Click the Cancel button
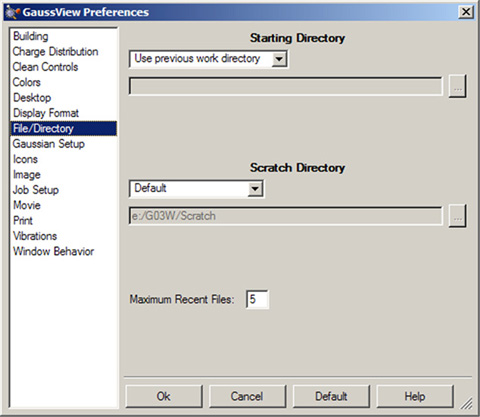The height and width of the screenshot is (417, 480). (247, 396)
